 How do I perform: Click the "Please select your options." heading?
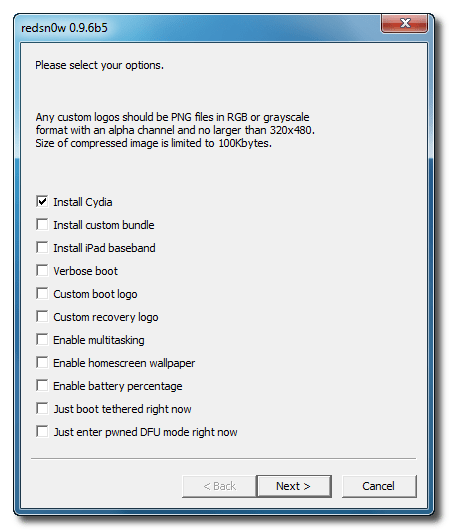pos(99,65)
